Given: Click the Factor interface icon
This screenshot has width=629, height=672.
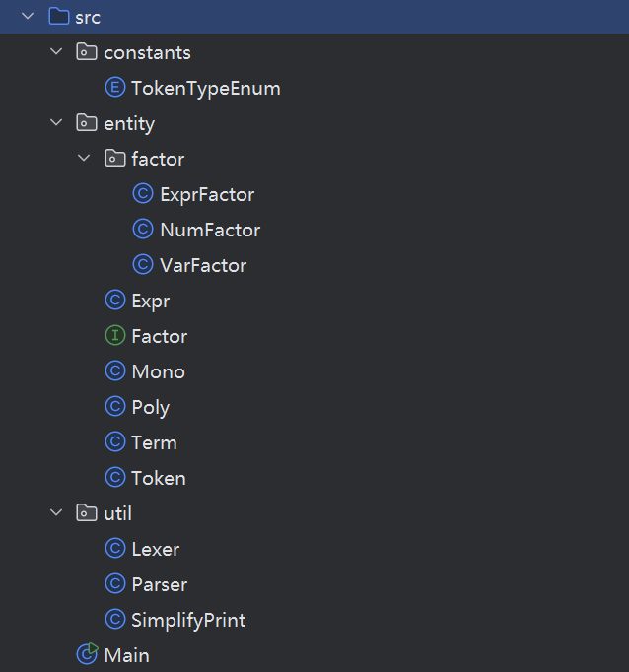Looking at the screenshot, I should click(x=115, y=337).
